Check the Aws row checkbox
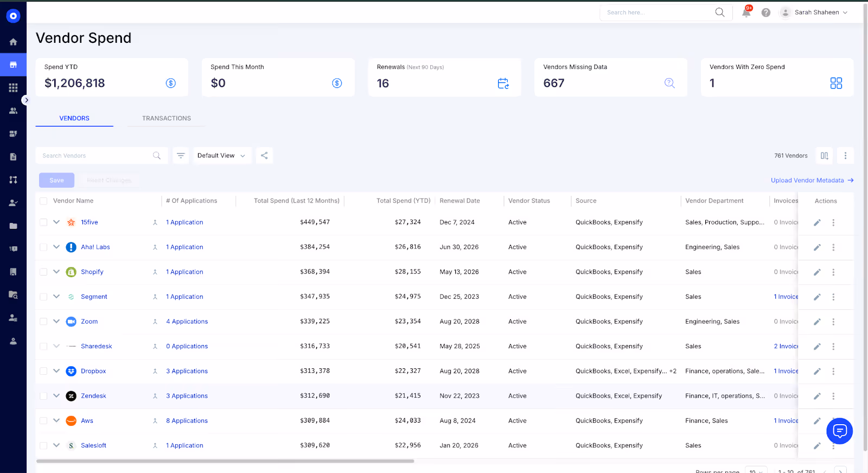 coord(43,421)
